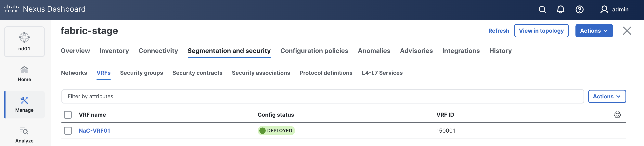The width and height of the screenshot is (644, 146).
Task: Switch to the Connectivity tab
Action: (x=158, y=51)
